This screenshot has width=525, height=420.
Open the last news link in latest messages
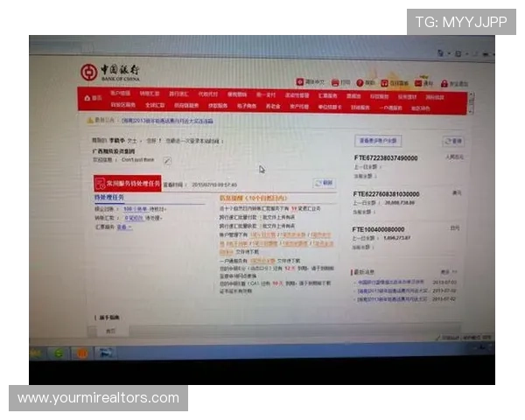coord(392,298)
